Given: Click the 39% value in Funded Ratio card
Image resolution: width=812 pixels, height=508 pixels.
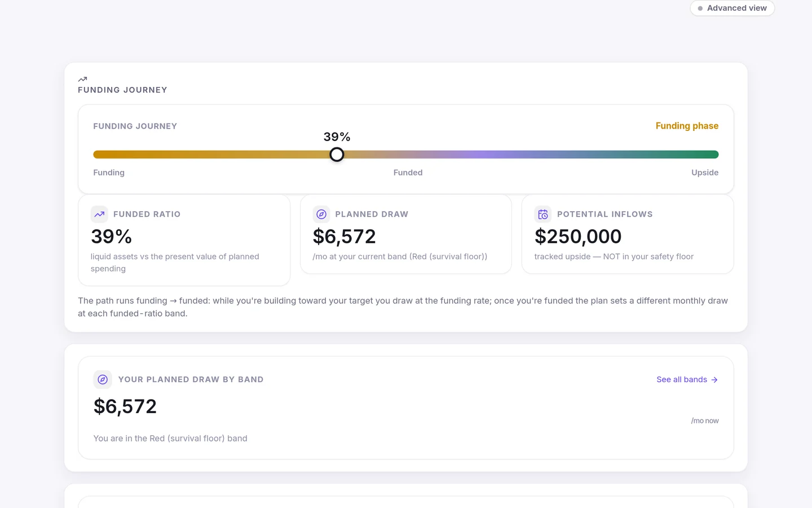Looking at the screenshot, I should 111,237.
